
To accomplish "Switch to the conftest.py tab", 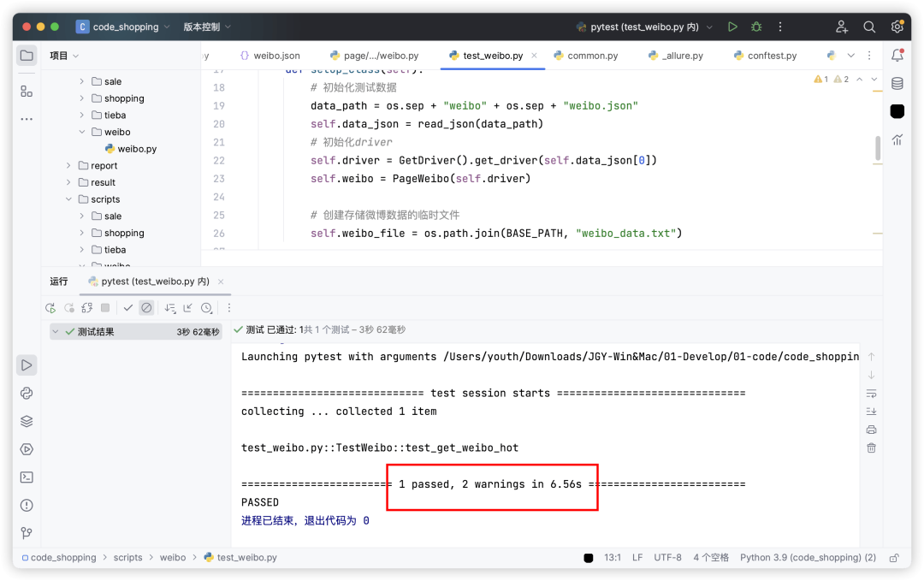I will (x=765, y=56).
